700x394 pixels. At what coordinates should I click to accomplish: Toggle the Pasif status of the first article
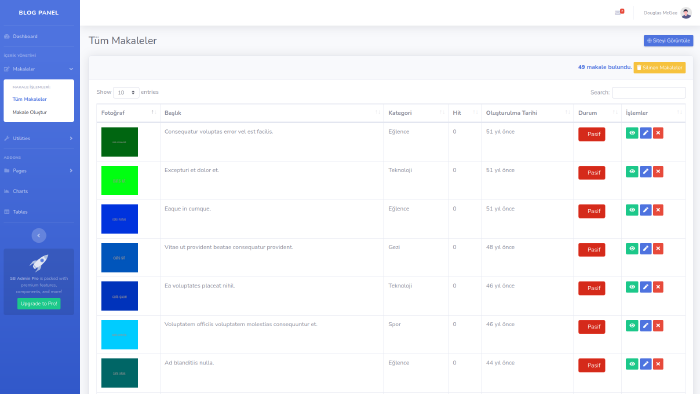pos(592,134)
